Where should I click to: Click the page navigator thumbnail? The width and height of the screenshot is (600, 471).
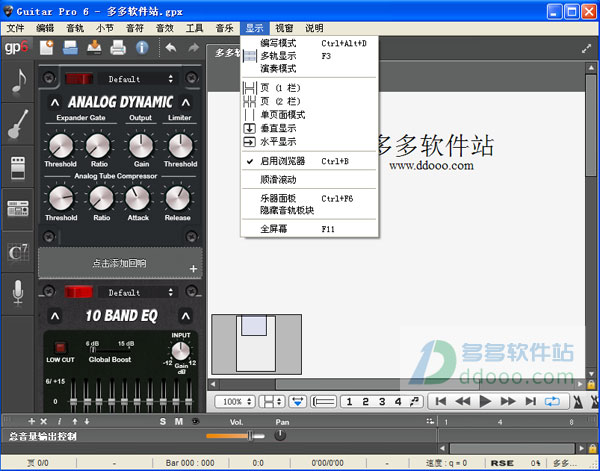pos(256,344)
